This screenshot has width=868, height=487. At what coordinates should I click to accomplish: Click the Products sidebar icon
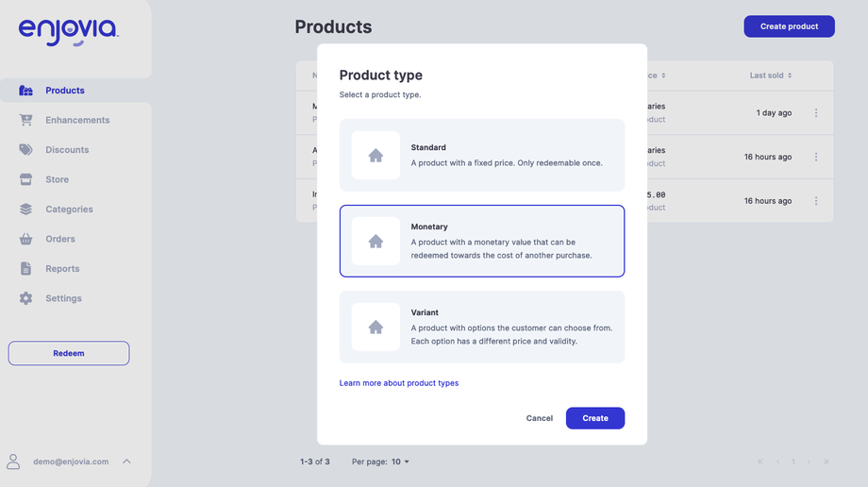tap(26, 91)
